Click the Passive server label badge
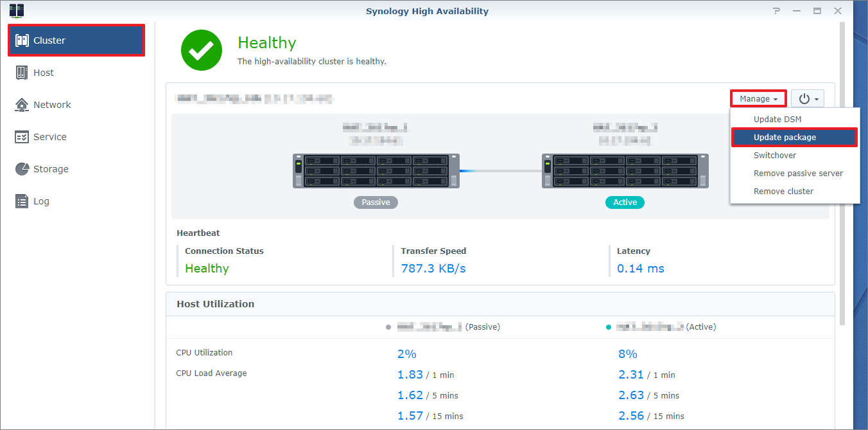Image resolution: width=868 pixels, height=430 pixels. point(376,202)
